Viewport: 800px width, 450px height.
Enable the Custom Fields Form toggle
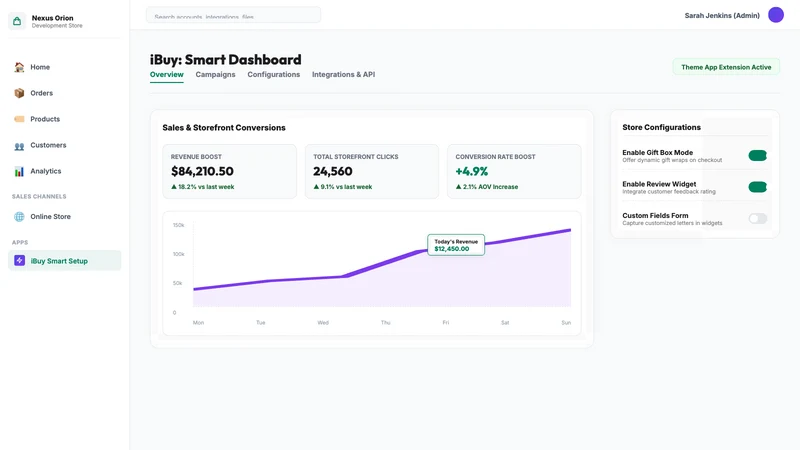758,218
